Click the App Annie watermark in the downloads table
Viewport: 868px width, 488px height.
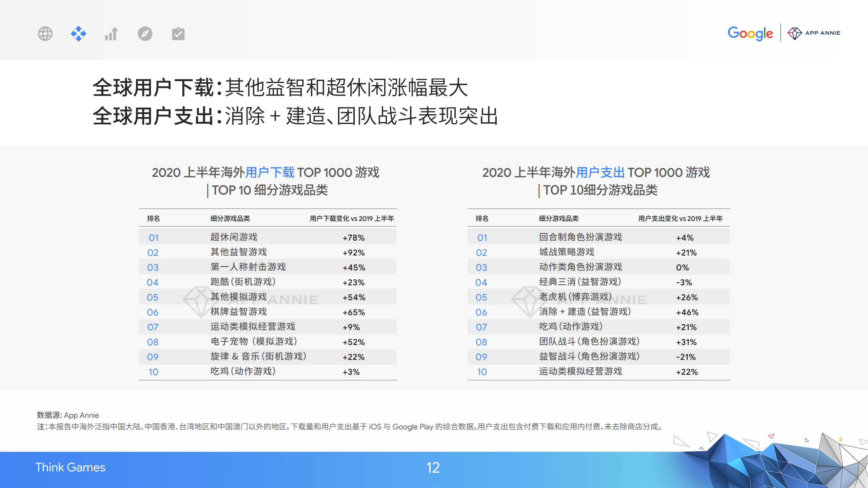click(200, 301)
